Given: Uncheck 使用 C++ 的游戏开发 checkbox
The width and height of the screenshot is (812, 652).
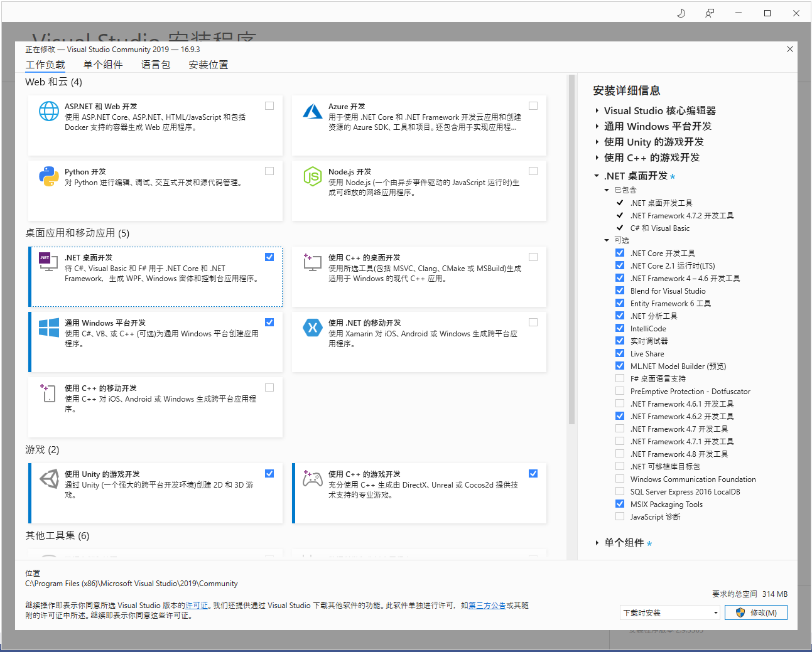Looking at the screenshot, I should [533, 474].
